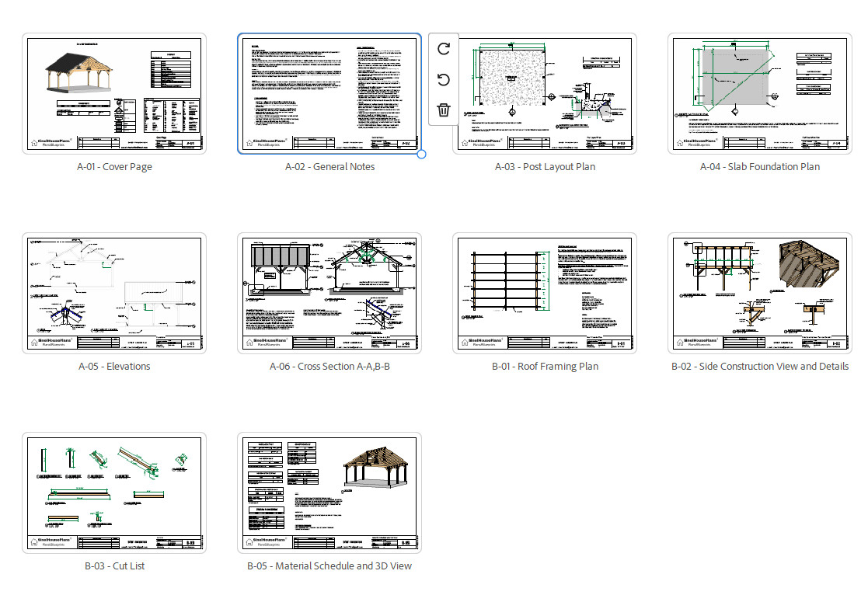Click the 'A-01 - Cover Page' label
Image resolution: width=868 pixels, height=609 pixels.
point(114,166)
